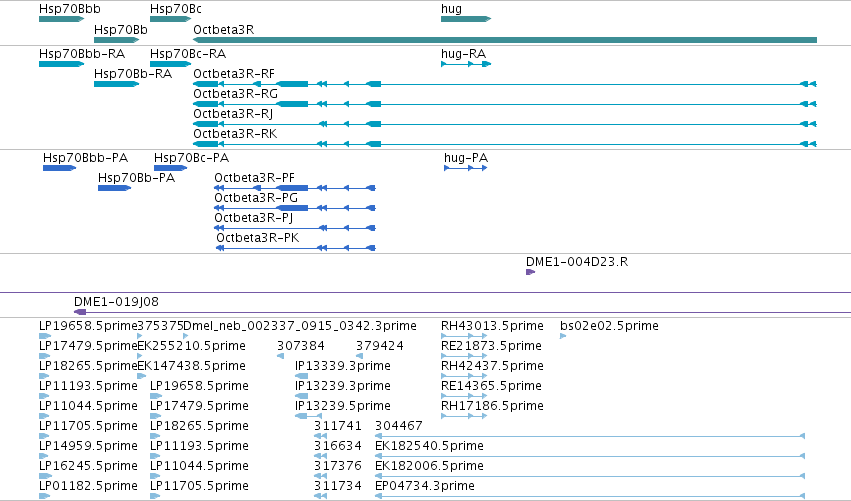851x501 pixels.
Task: Select the Octbeta3R-PK protein label
Action: tap(258, 238)
